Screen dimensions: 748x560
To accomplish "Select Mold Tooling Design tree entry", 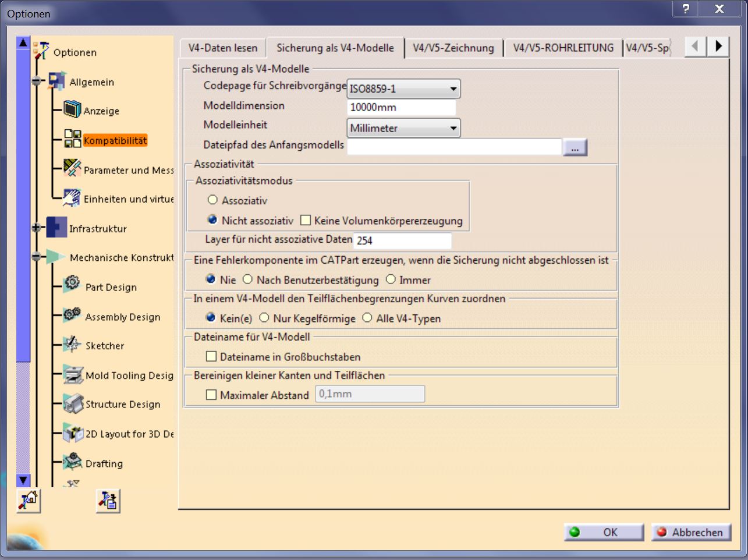I will point(129,375).
